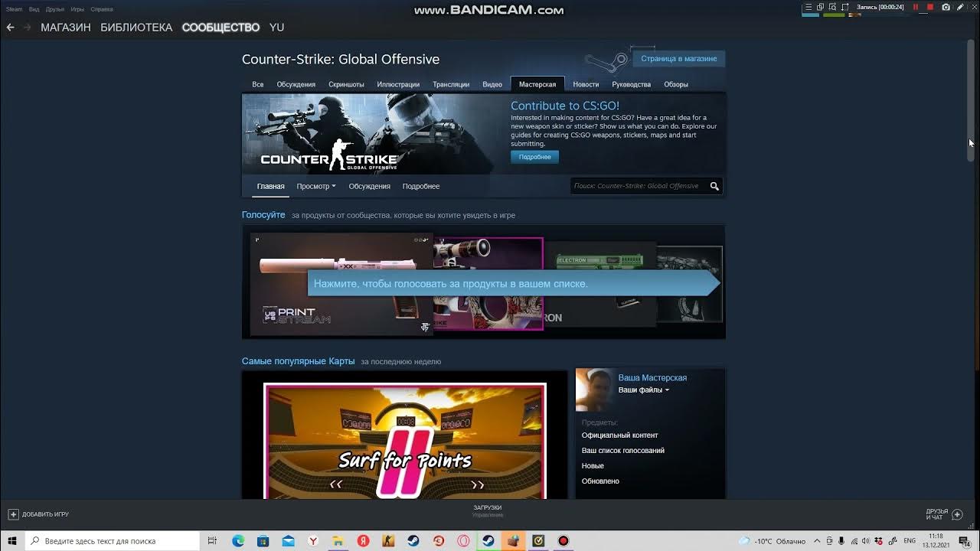Go back with the Steam back arrow

point(10,27)
